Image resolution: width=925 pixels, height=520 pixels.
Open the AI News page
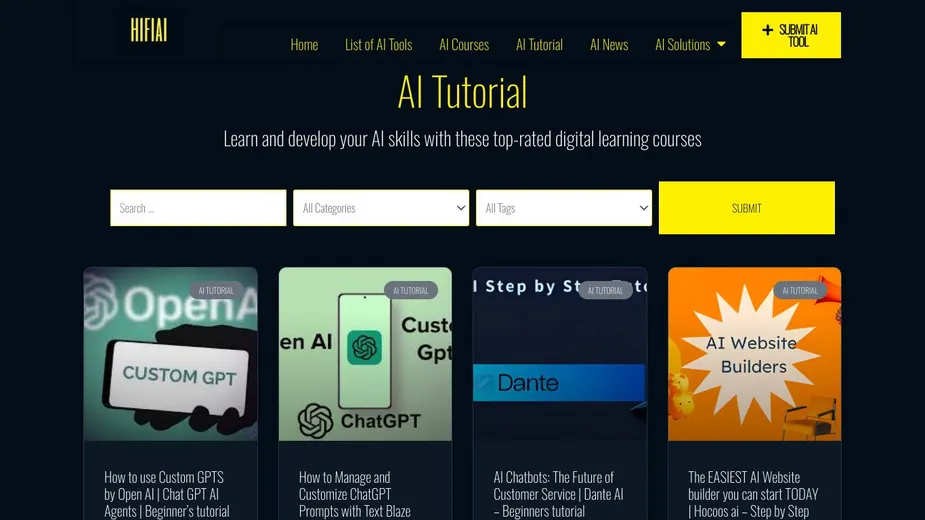[x=609, y=44]
